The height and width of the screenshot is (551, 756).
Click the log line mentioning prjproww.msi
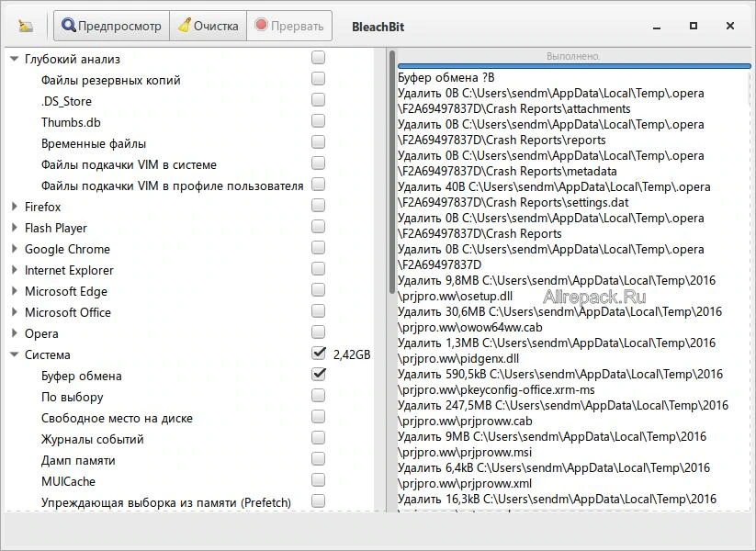point(552,444)
